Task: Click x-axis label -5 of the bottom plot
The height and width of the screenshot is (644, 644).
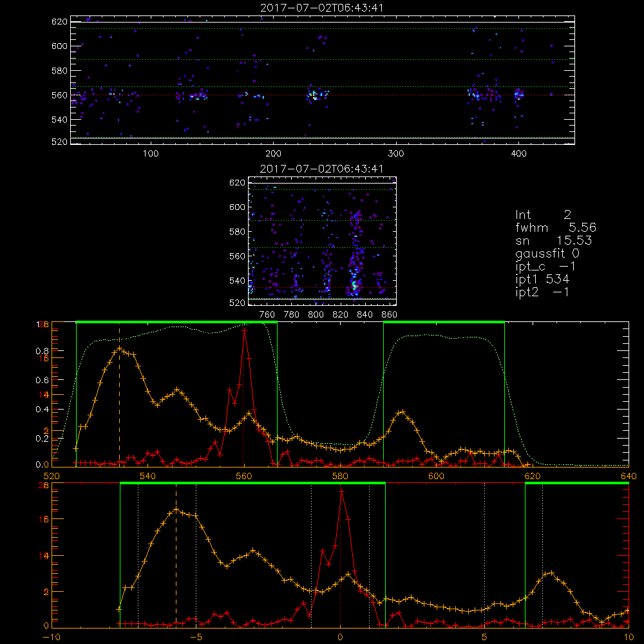Action: [196, 638]
